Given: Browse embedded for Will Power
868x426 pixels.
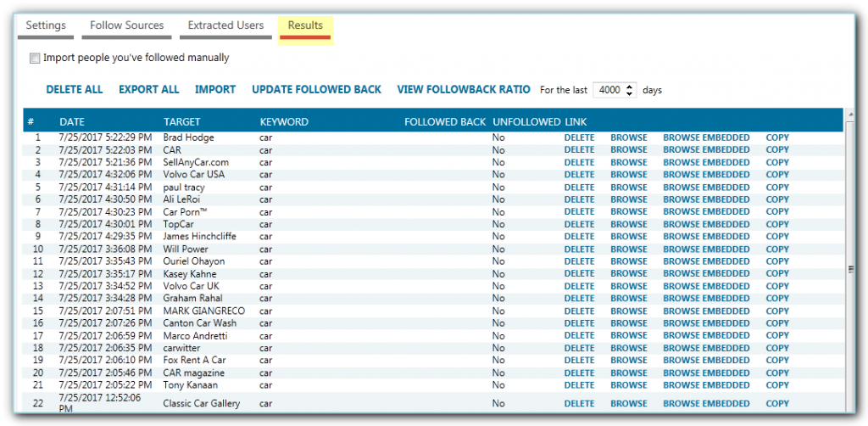Looking at the screenshot, I should click(x=706, y=249).
